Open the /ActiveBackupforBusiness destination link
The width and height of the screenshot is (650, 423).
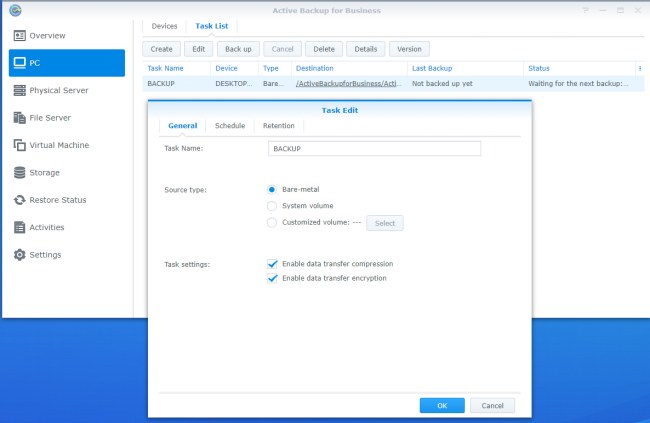(x=349, y=83)
